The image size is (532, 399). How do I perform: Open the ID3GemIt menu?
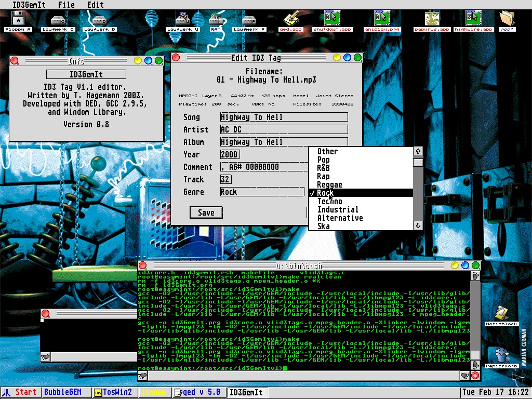pyautogui.click(x=29, y=5)
